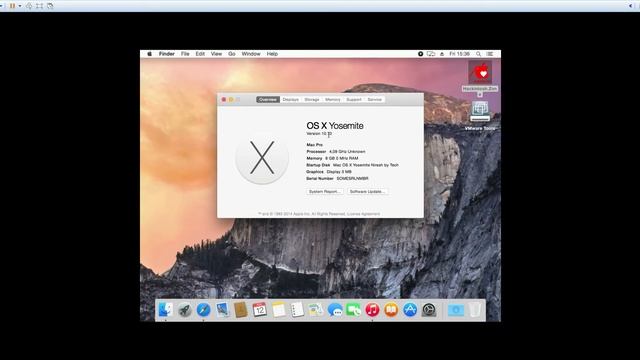Switch to the Service tab
640x360 pixels.
[x=375, y=100]
